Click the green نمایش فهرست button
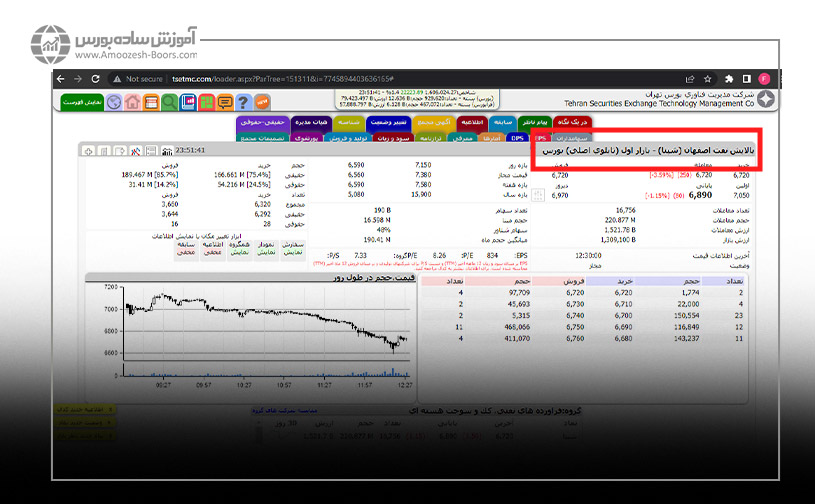Screen dimensions: 815x504 click(82, 102)
